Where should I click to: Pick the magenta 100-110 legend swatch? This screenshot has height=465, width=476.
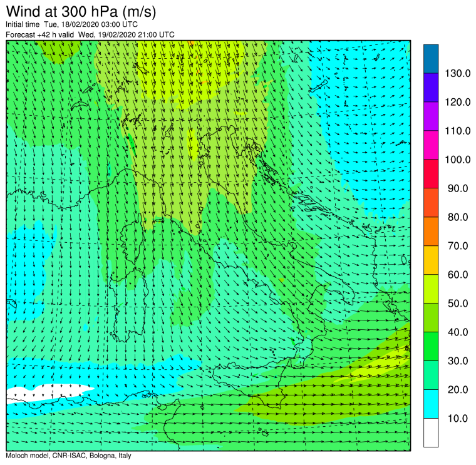pos(431,145)
